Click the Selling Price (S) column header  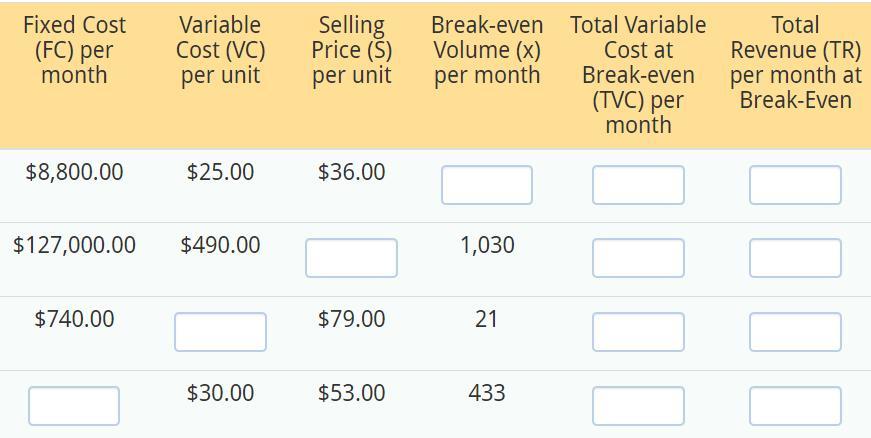(351, 50)
